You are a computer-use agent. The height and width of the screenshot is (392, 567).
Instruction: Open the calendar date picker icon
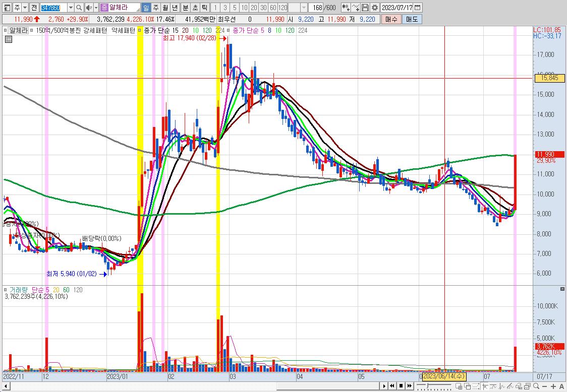[x=417, y=8]
